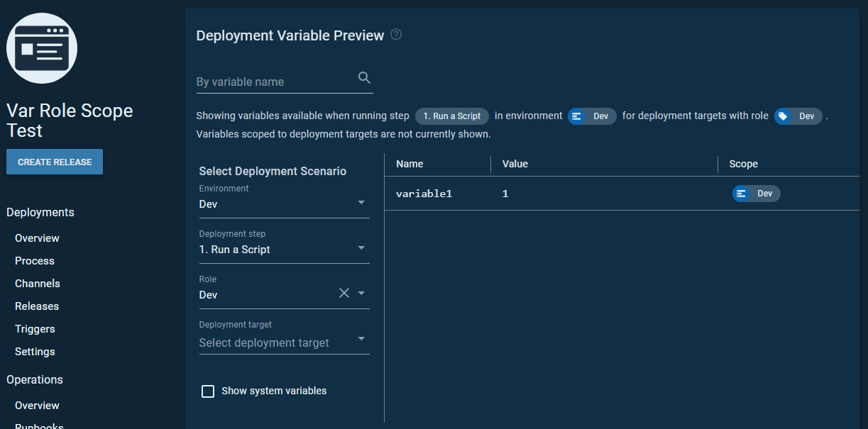Viewport: 868px width, 429px height.
Task: Click the CREATE RELEASE button
Action: tap(54, 161)
